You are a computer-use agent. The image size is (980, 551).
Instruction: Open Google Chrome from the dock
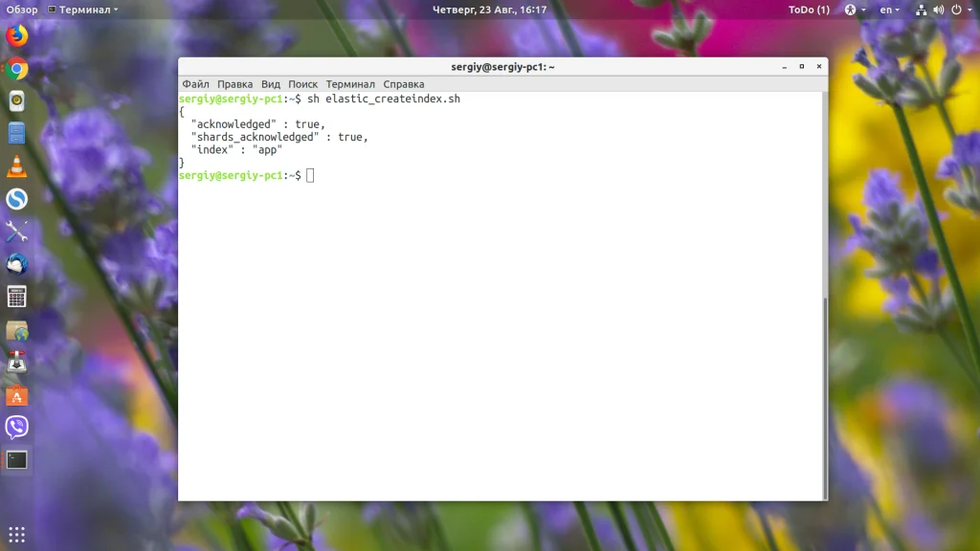[x=17, y=69]
